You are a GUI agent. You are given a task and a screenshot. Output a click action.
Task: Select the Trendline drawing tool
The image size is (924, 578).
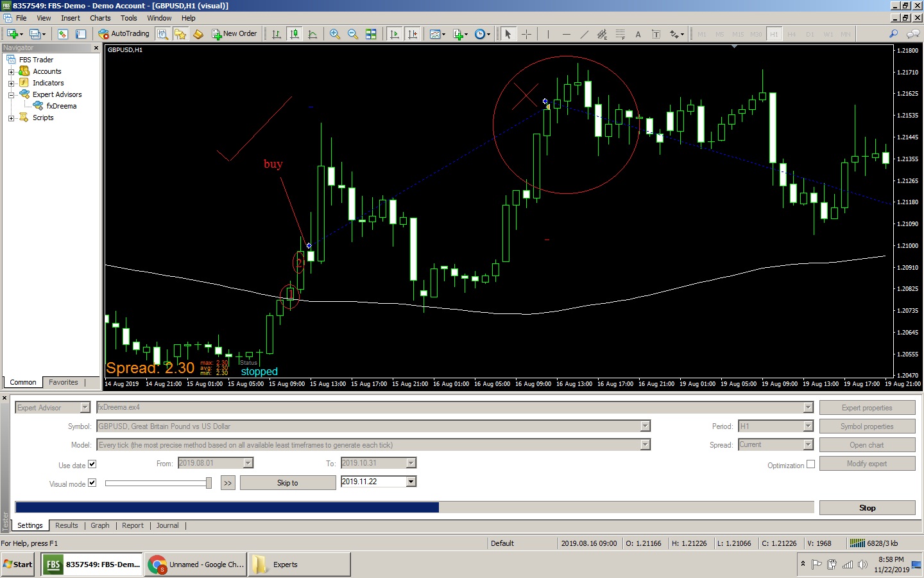pyautogui.click(x=584, y=34)
